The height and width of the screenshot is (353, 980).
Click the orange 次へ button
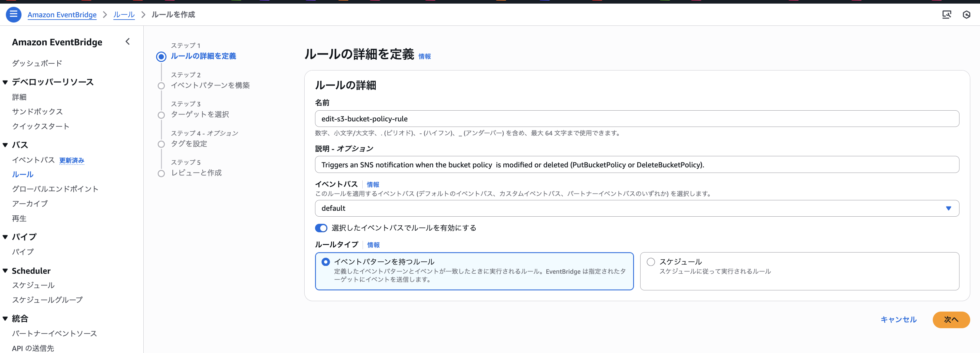pos(951,319)
